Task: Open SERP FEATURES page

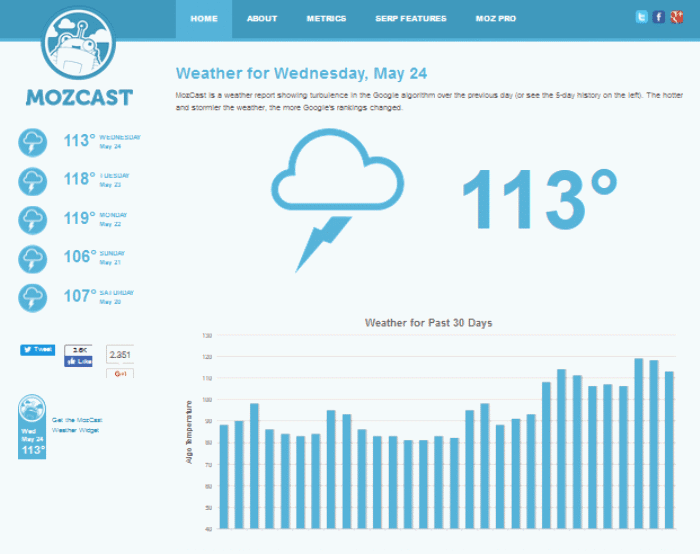Action: (411, 19)
